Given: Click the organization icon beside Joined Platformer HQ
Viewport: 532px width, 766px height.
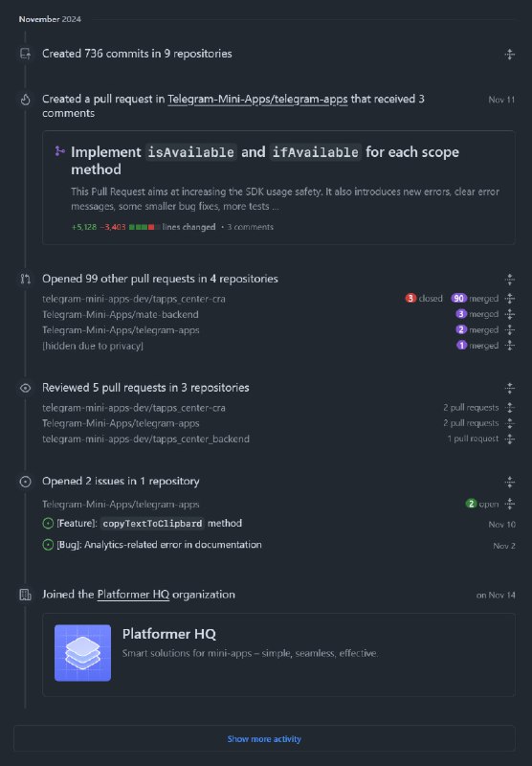Looking at the screenshot, I should click(26, 595).
